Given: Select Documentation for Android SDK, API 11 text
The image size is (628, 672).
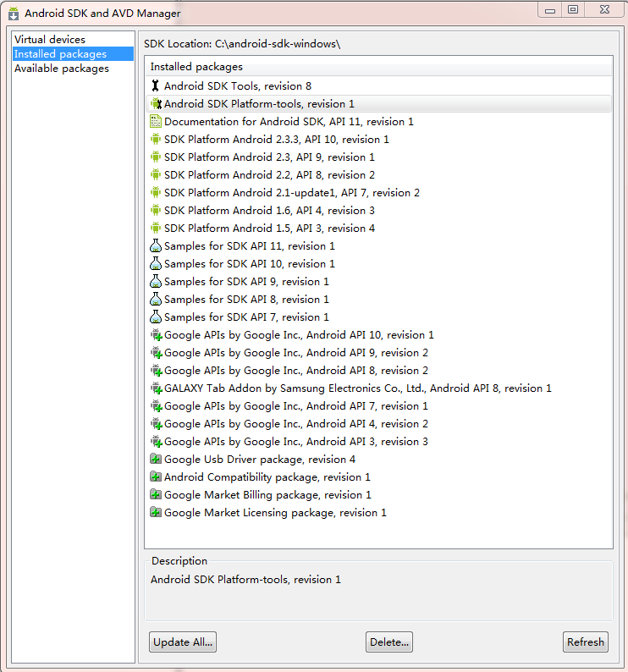Looking at the screenshot, I should (x=289, y=122).
